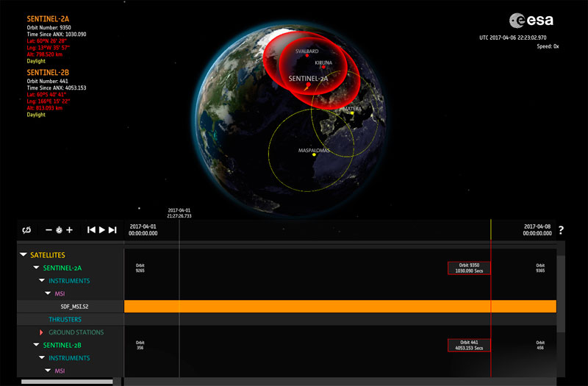The image size is (588, 386).
Task: Click the Orbit 356 label
Action: (140, 345)
